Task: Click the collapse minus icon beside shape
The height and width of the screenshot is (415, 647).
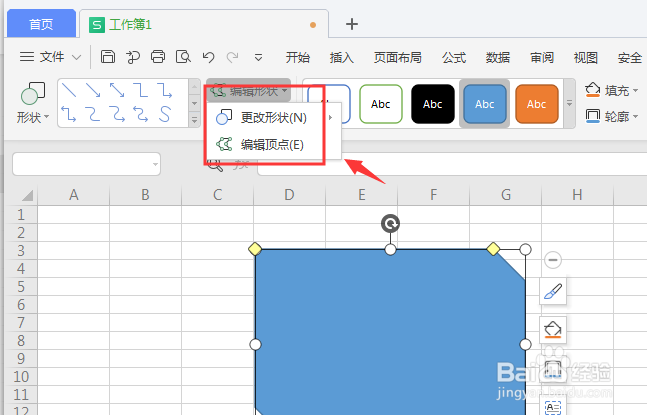Action: pyautogui.click(x=553, y=260)
